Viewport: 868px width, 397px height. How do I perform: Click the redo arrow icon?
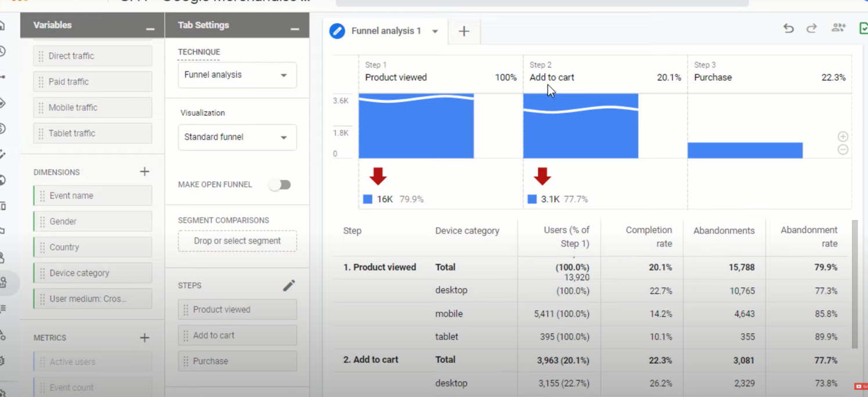pos(812,28)
